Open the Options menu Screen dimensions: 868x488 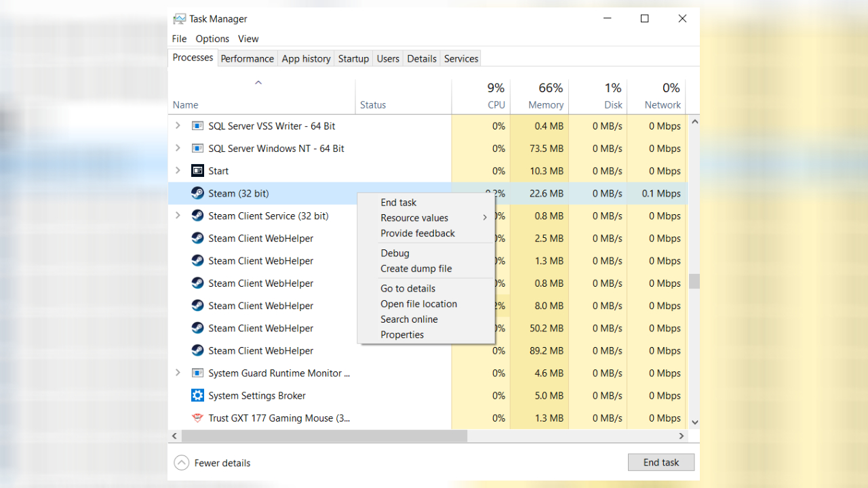(212, 39)
